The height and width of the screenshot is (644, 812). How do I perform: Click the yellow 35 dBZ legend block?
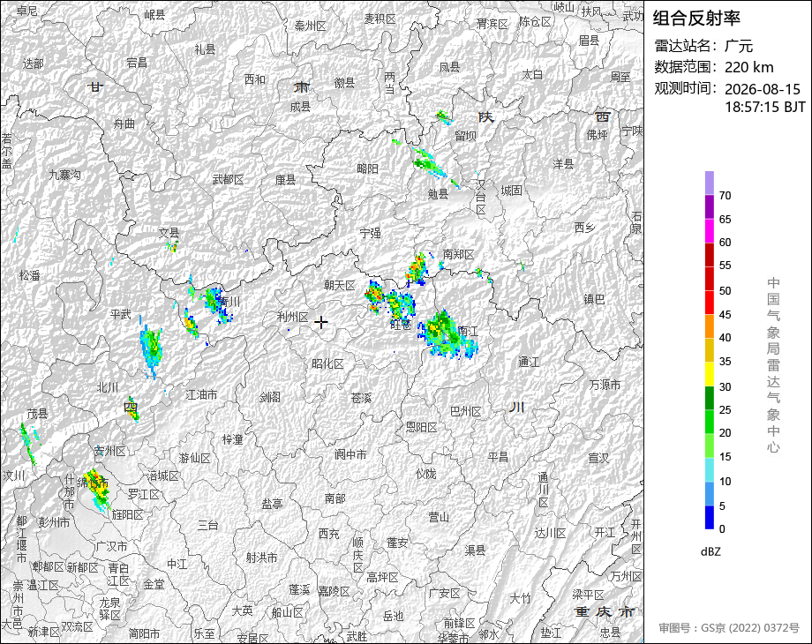click(x=709, y=350)
